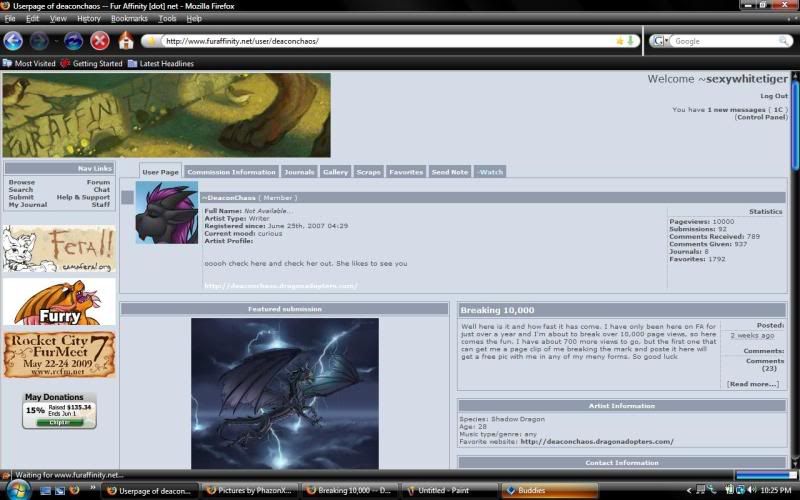Open the journal Comments (23) link
This screenshot has height=500, width=800.
tap(765, 364)
